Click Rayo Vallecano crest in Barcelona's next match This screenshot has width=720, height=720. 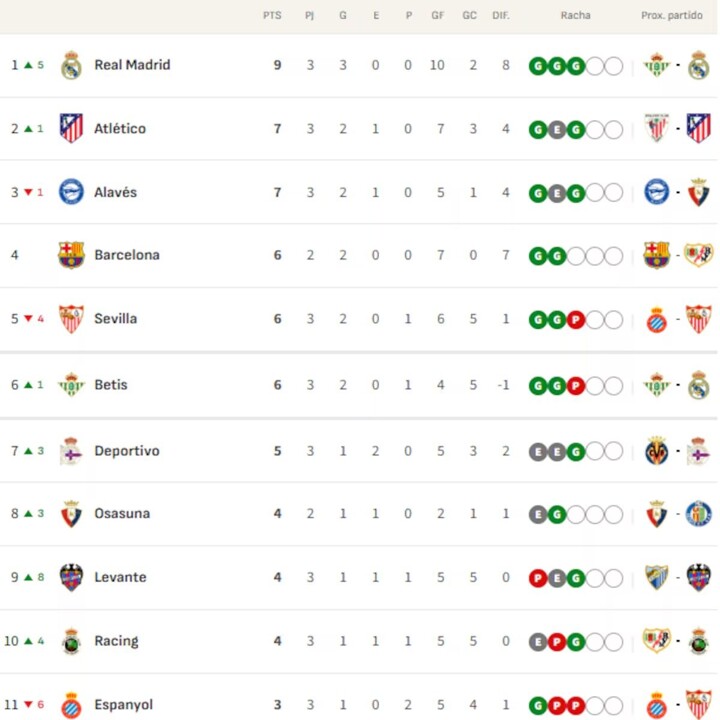[x=698, y=255]
